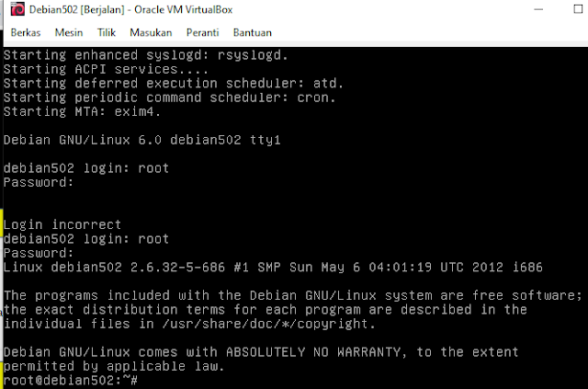Click the 'ABSOLUTELY NO WARRANTY' text
The width and height of the screenshot is (588, 389).
pos(313,352)
